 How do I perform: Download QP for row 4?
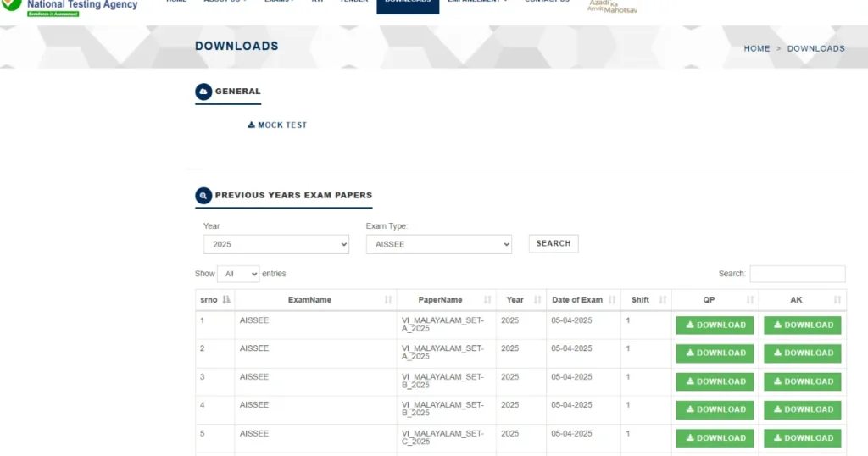[715, 409]
